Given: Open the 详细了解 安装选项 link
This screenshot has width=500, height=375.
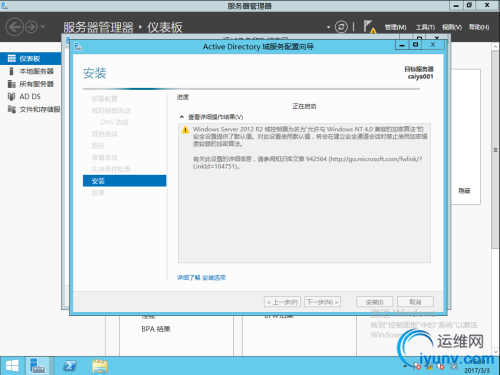Looking at the screenshot, I should (x=201, y=277).
